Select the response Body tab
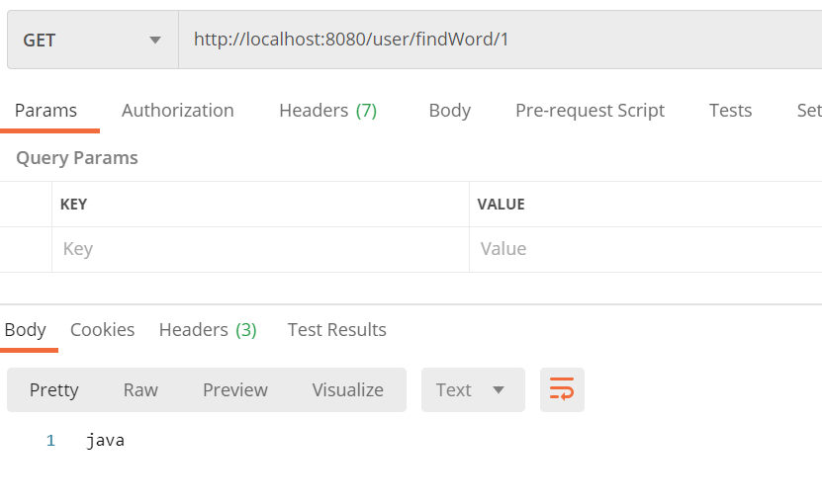Screen dimensions: 822x504 click(25, 330)
